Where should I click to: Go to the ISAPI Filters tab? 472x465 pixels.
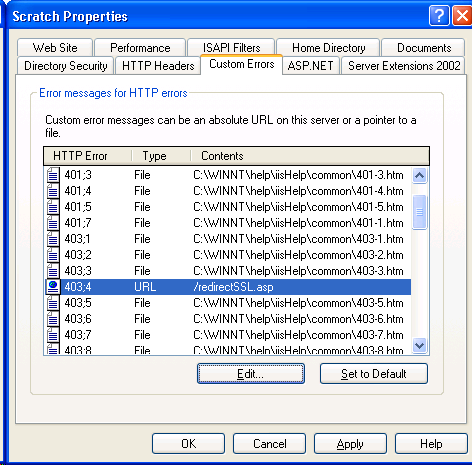(x=231, y=48)
